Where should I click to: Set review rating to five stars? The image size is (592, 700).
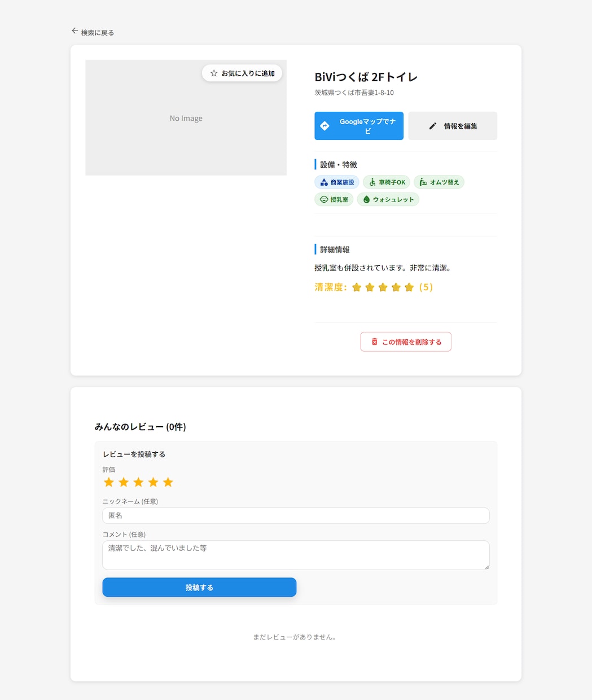[x=168, y=482]
